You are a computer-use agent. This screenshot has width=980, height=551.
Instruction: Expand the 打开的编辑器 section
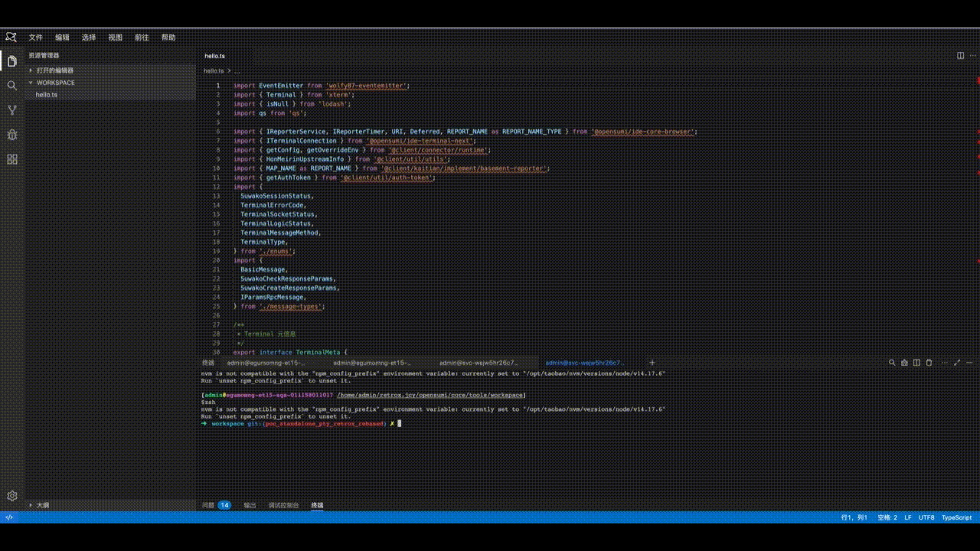pos(111,70)
